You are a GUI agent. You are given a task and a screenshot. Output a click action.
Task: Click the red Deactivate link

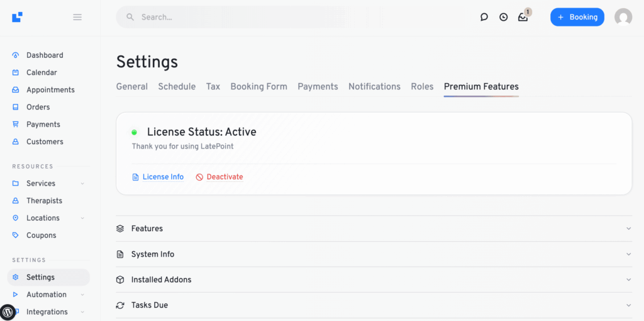point(225,177)
